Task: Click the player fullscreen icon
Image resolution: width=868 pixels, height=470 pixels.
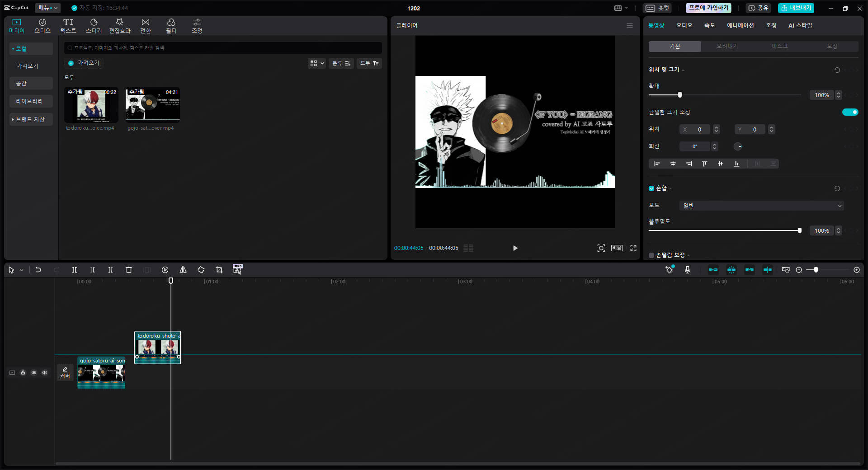Action: pyautogui.click(x=633, y=248)
